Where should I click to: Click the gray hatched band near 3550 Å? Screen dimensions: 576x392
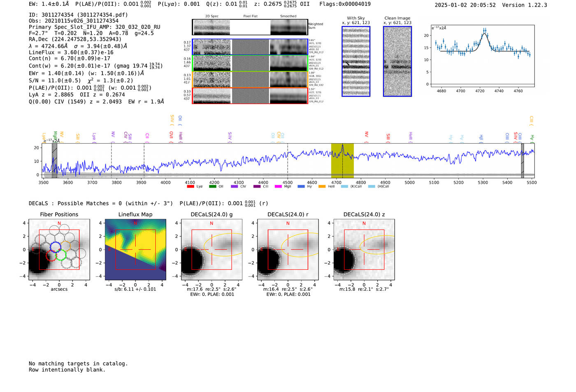point(54,160)
